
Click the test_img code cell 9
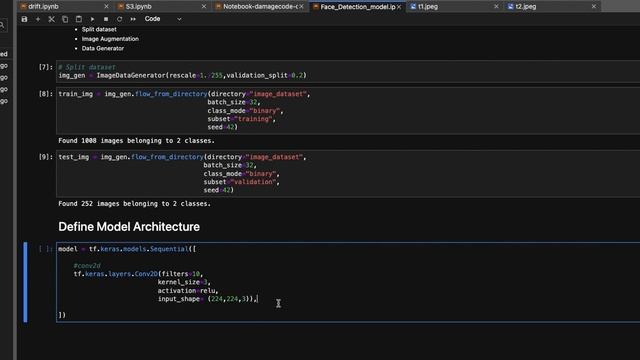(x=348, y=173)
